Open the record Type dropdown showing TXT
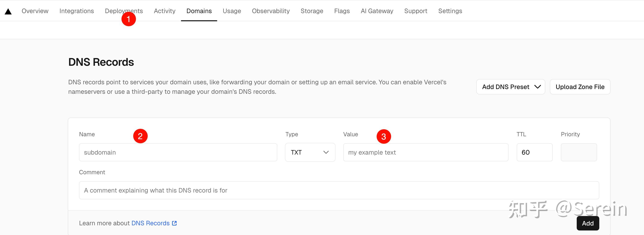644x235 pixels. tap(310, 152)
